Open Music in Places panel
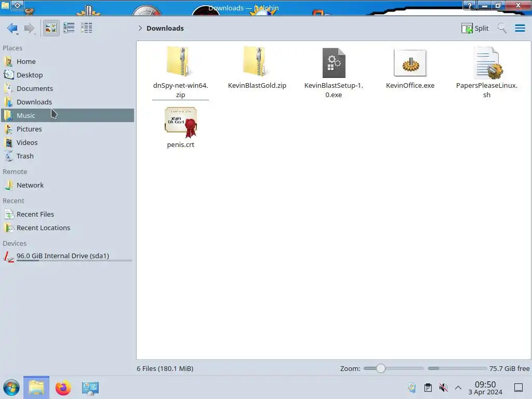532x399 pixels. pos(68,115)
